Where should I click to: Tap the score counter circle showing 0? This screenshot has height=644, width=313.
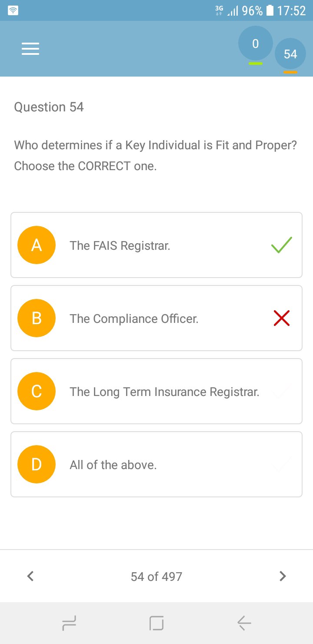255,44
